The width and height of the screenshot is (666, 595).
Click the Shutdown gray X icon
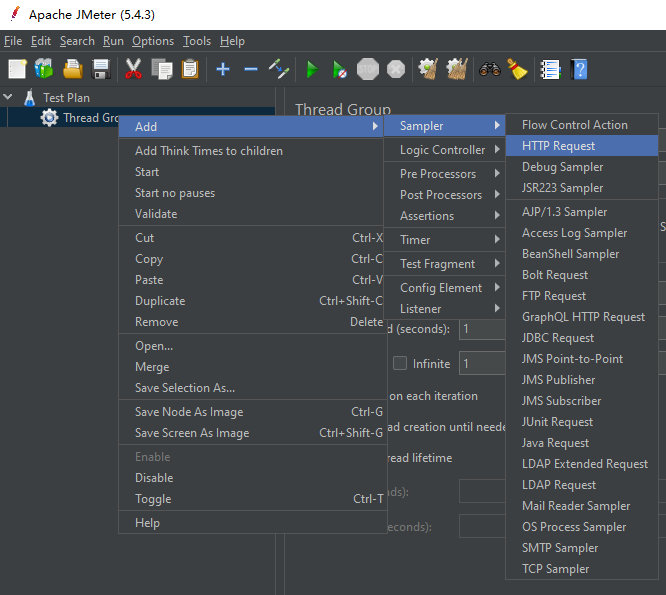[x=396, y=69]
